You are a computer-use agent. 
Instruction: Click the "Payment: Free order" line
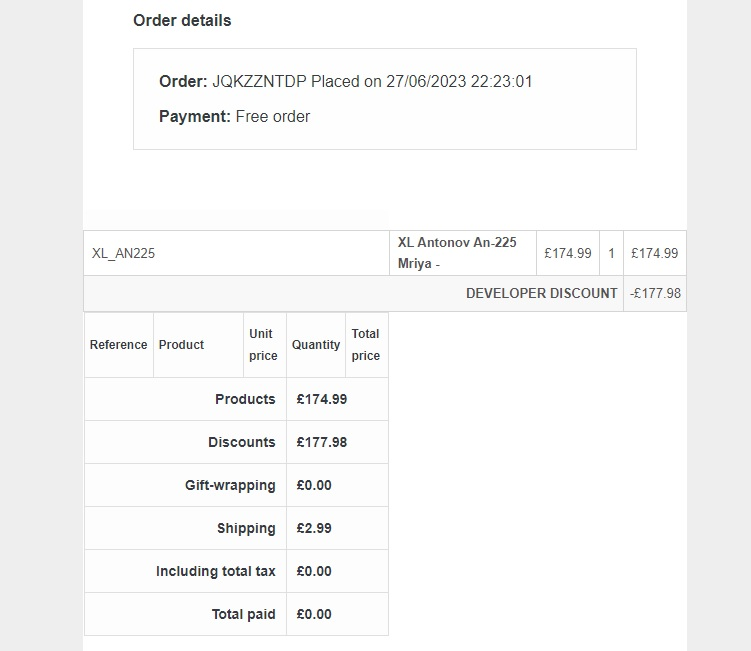pyautogui.click(x=234, y=116)
